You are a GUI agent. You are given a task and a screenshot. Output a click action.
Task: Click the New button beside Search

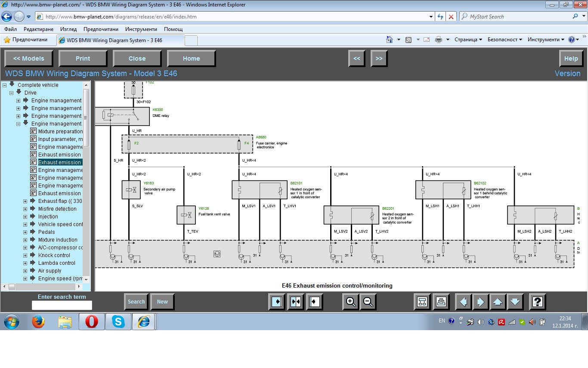[x=162, y=302]
